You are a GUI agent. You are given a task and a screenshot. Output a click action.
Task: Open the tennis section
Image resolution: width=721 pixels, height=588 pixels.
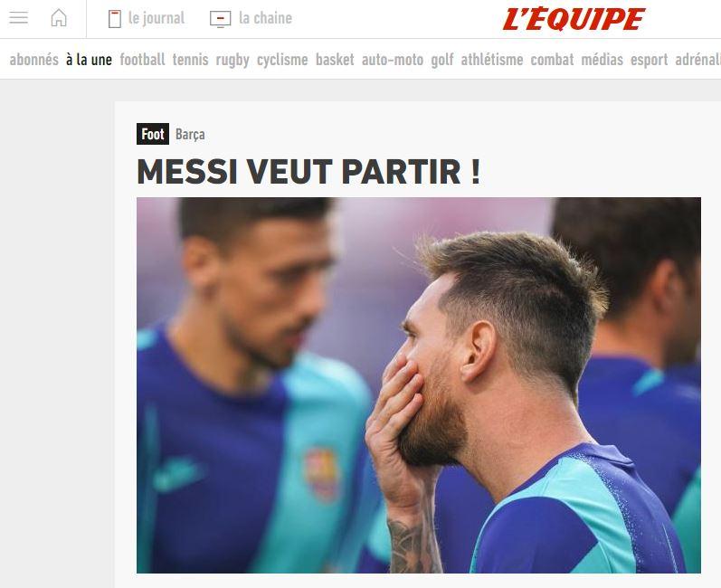[x=190, y=60]
